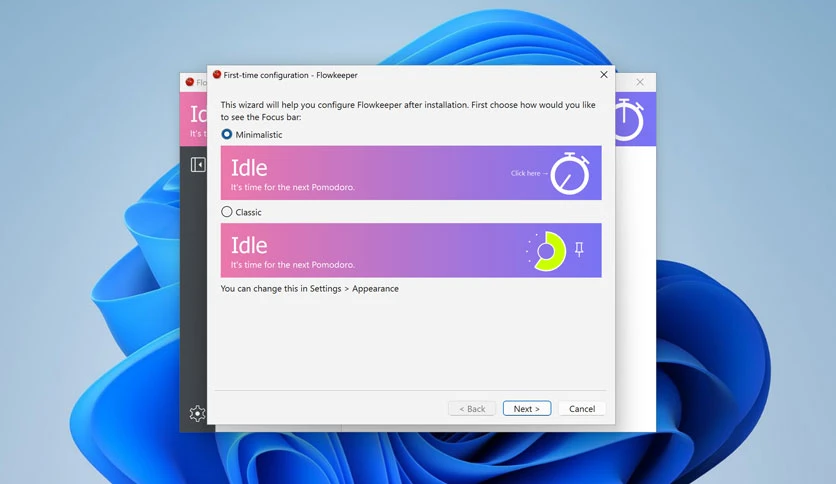Click the Minimalistic focus bar preview
Image resolution: width=836 pixels, height=484 pixels.
click(x=411, y=173)
